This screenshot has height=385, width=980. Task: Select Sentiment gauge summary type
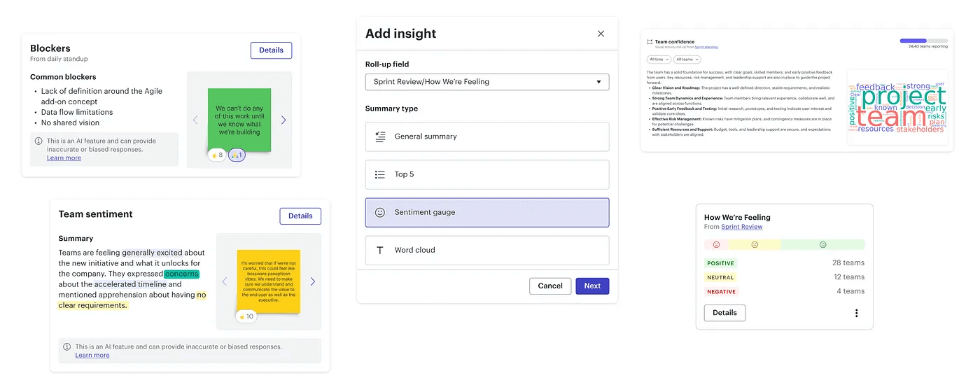[x=487, y=212]
